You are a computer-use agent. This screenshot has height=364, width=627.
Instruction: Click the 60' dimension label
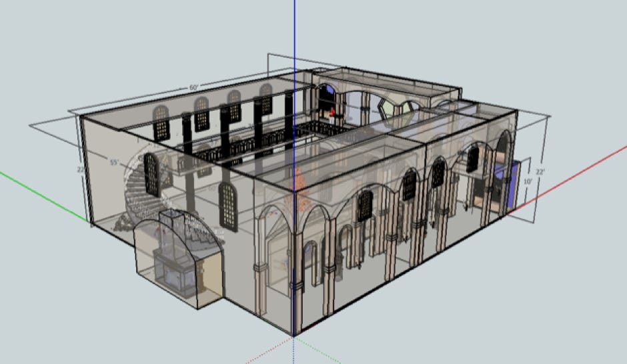point(194,88)
